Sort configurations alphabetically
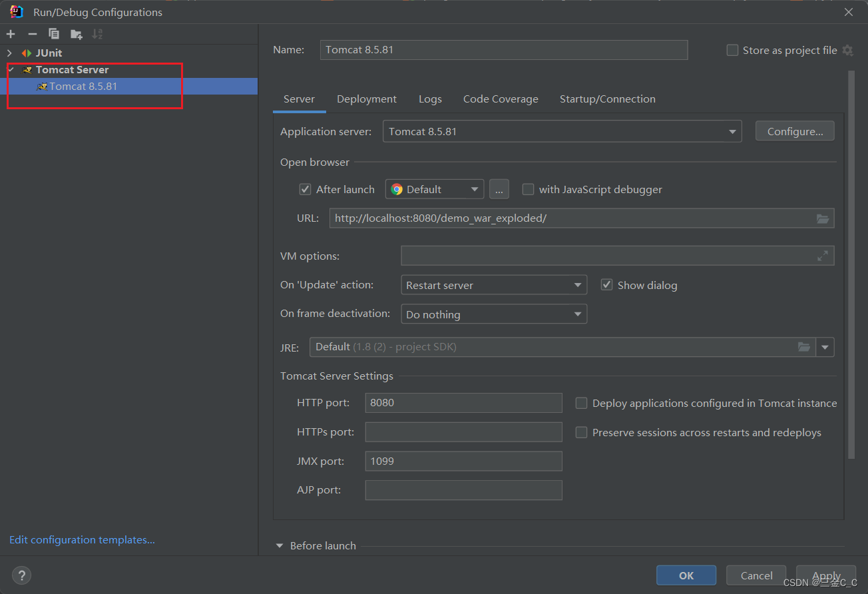Screen dimensions: 868x594 coord(98,34)
